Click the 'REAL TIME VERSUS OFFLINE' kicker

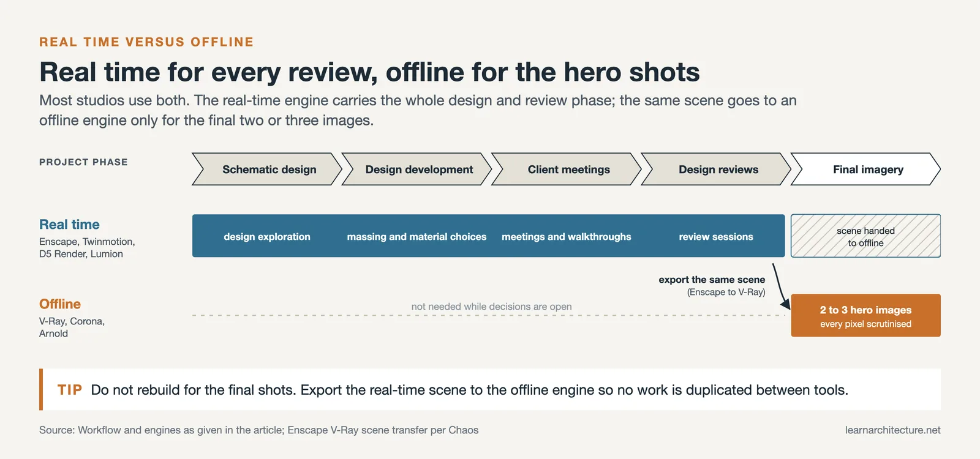[146, 42]
